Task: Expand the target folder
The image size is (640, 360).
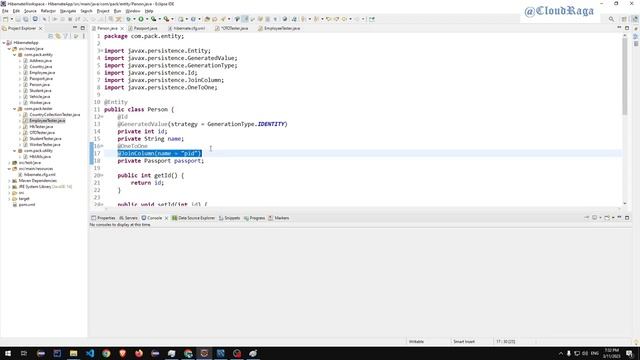Action: [x=9, y=198]
